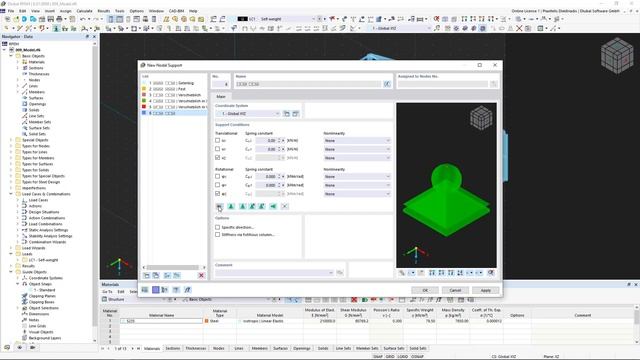Viewport: 640px width, 360px height.
Task: Click the navigator eye icon at bottom left
Action: click(20, 347)
